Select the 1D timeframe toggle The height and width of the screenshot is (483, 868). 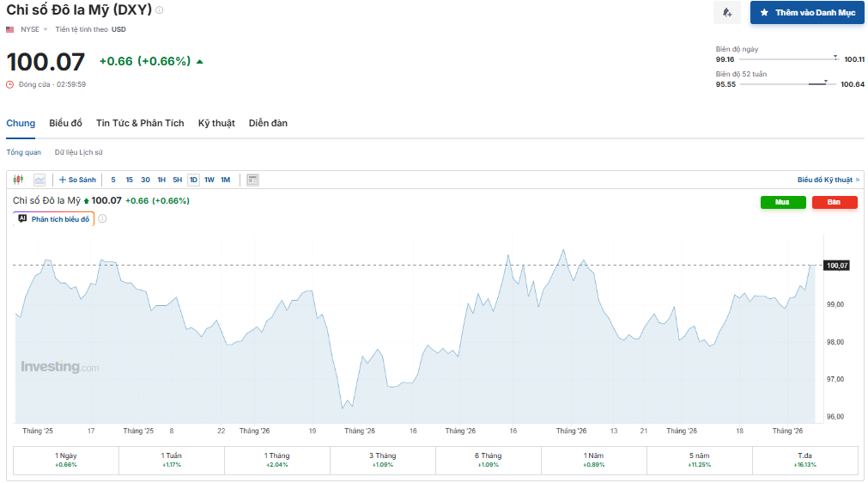click(193, 180)
